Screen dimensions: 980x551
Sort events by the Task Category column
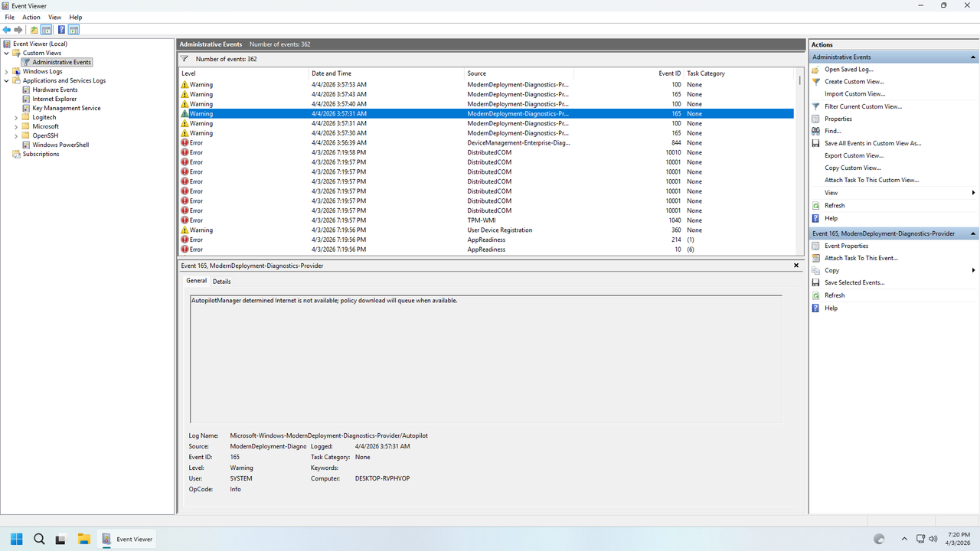[740, 73]
